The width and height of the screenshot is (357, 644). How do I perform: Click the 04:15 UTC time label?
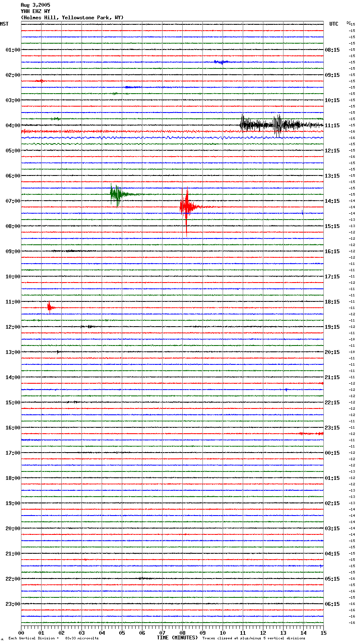tap(332, 554)
